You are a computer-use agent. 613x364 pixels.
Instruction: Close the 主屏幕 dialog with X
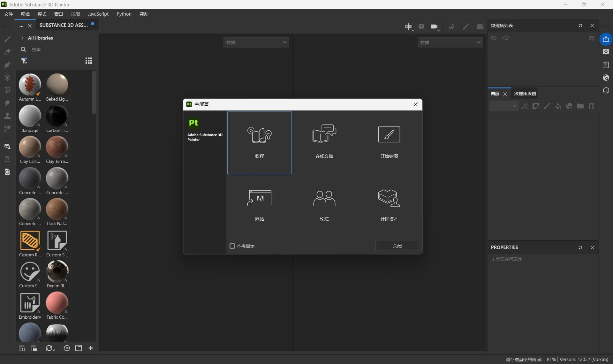(416, 104)
